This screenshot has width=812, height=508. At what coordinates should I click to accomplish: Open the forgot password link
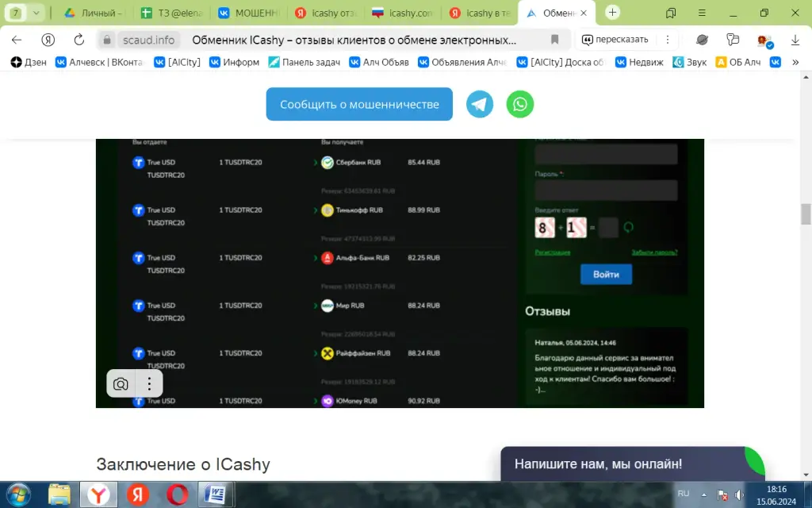click(x=654, y=252)
